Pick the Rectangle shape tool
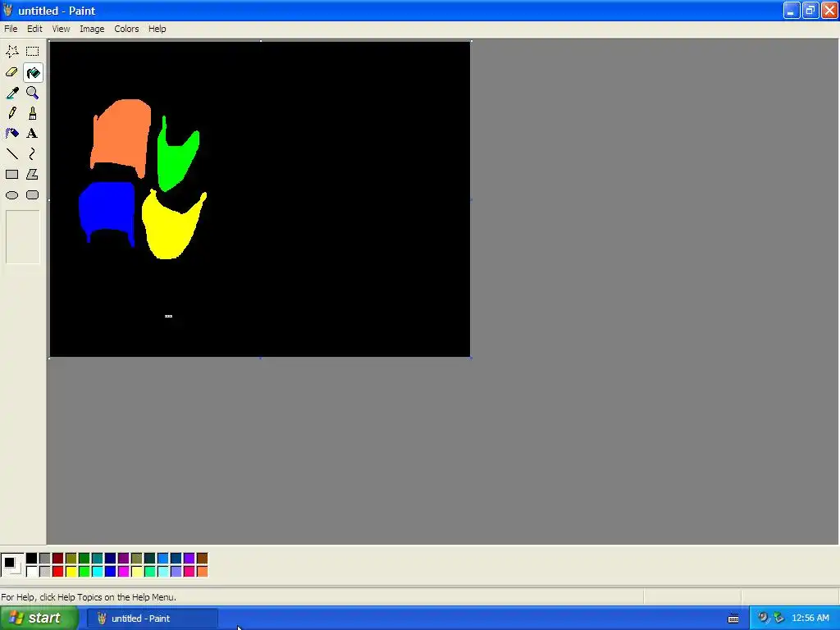840x630 pixels. [x=11, y=175]
